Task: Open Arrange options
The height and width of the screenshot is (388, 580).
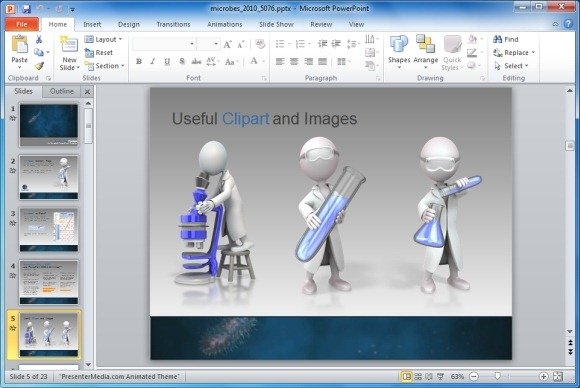Action: coord(425,53)
